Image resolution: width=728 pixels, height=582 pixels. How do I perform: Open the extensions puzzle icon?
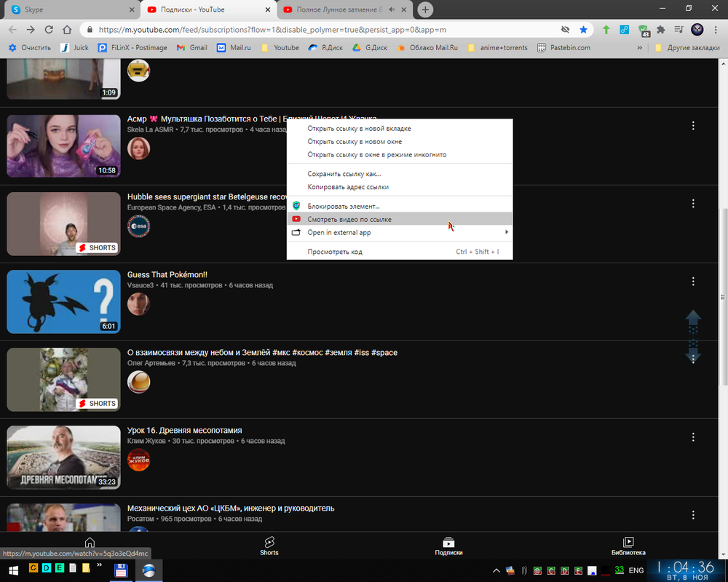(x=661, y=30)
